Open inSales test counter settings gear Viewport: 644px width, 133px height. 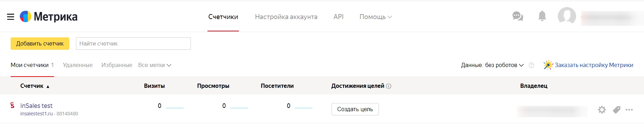[x=602, y=110]
